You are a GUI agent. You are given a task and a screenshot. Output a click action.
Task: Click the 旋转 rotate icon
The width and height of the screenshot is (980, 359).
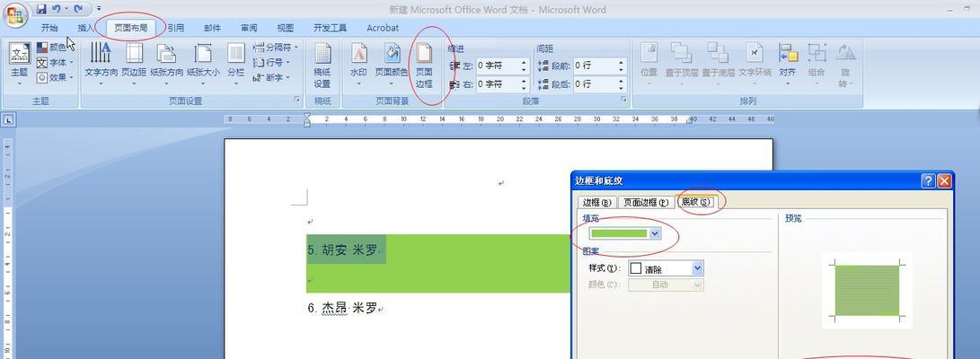pos(845,52)
